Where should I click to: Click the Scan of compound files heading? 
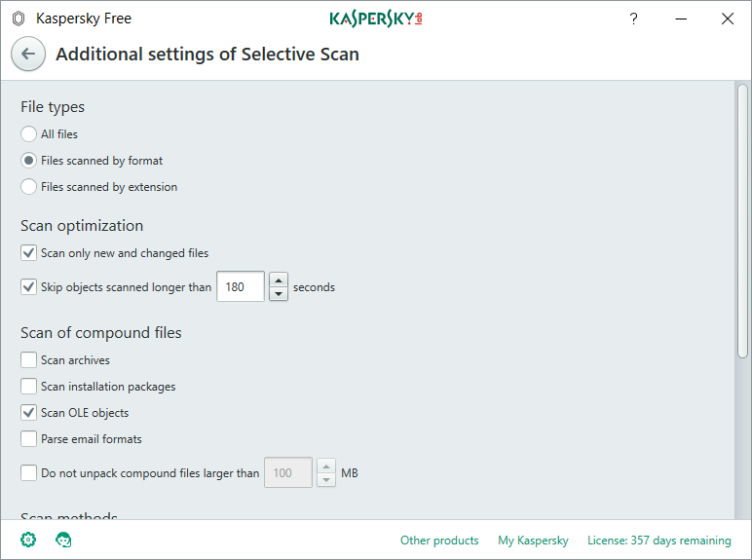tap(101, 333)
